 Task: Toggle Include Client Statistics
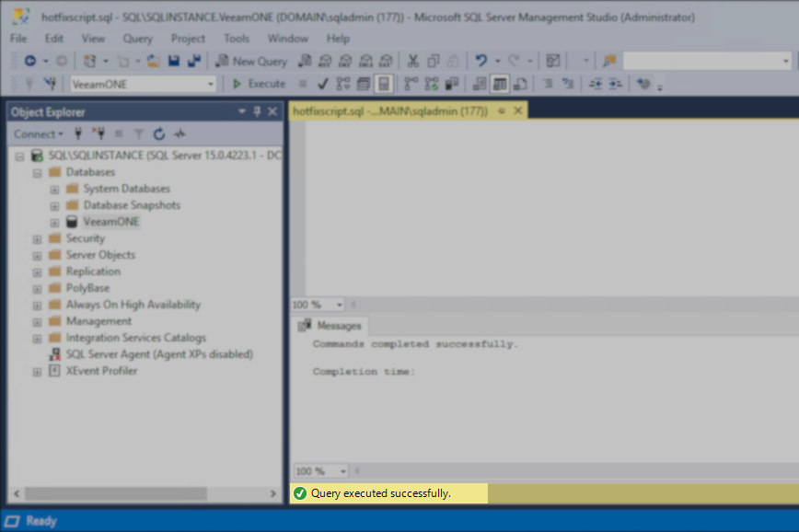tap(451, 84)
